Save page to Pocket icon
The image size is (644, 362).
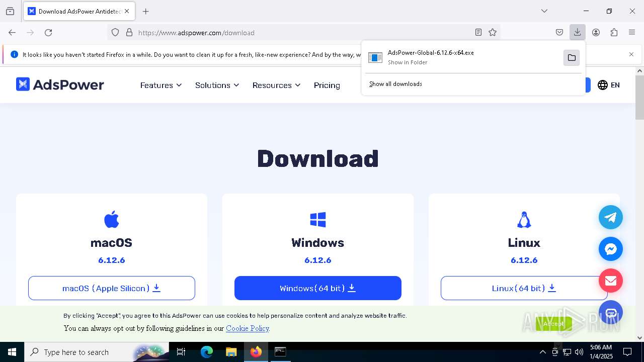click(559, 32)
